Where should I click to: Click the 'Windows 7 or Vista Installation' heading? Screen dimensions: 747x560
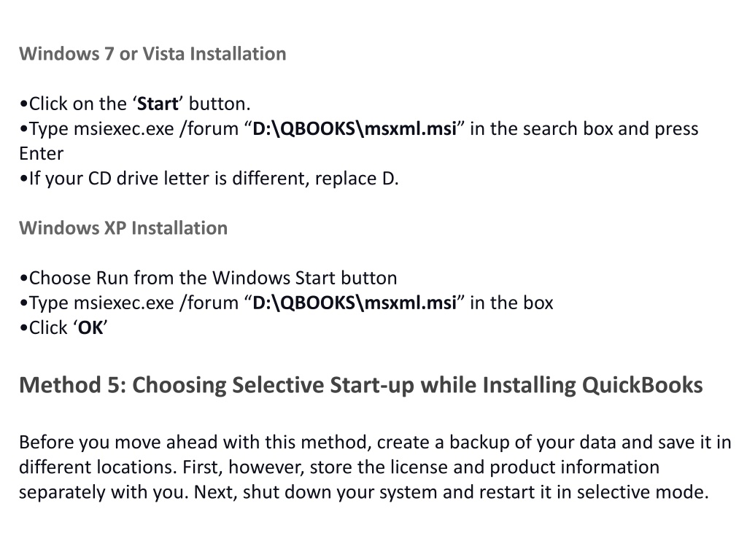[x=152, y=54]
